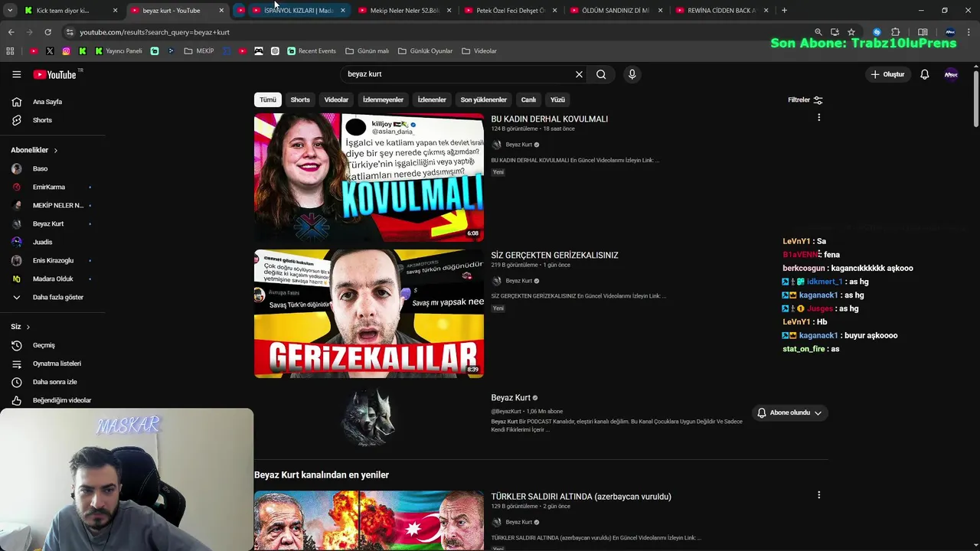980x551 pixels.
Task: Open options for TÜRKLER SALDIRI ALTINDA video
Action: 818,495
